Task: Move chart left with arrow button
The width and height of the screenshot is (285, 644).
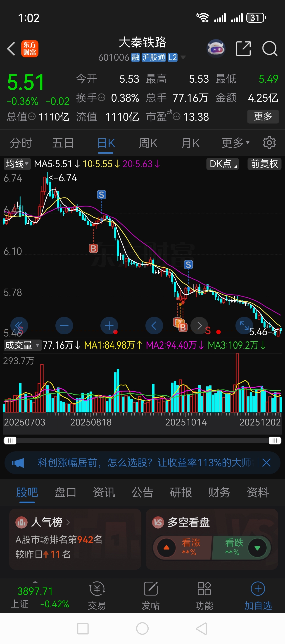Action: 154,326
